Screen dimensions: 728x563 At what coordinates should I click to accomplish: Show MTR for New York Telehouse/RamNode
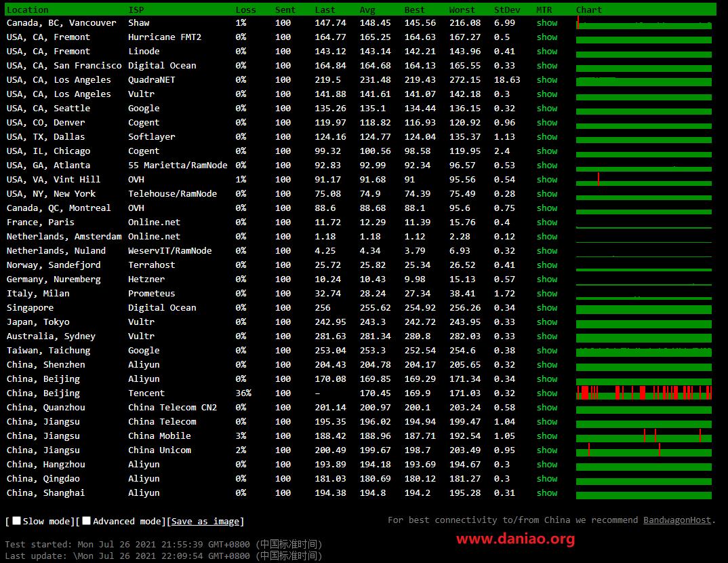[547, 194]
